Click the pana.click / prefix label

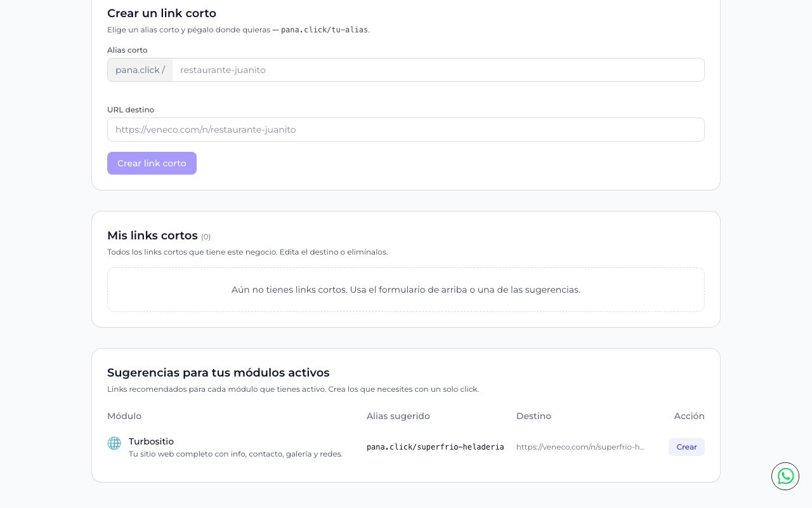click(x=140, y=70)
